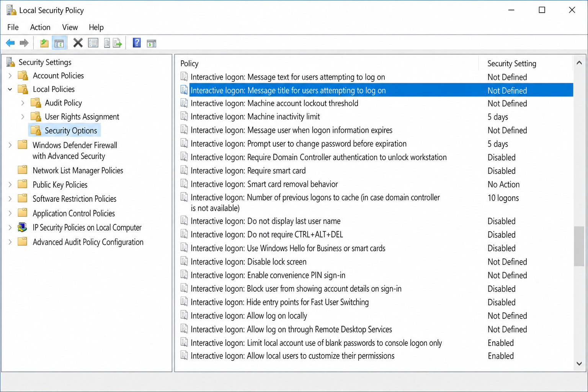Click the policy list scroll up arrow
The width and height of the screenshot is (588, 392).
(579, 63)
